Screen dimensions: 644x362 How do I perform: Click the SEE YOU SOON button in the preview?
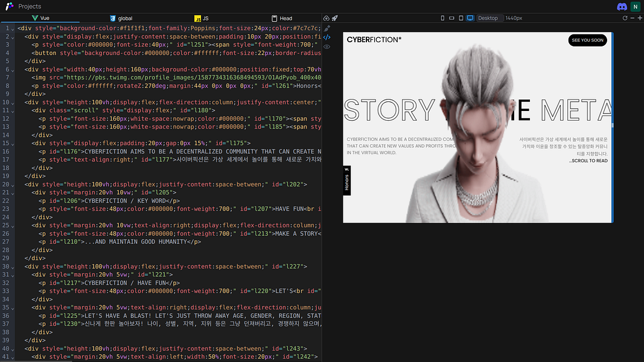click(x=587, y=40)
